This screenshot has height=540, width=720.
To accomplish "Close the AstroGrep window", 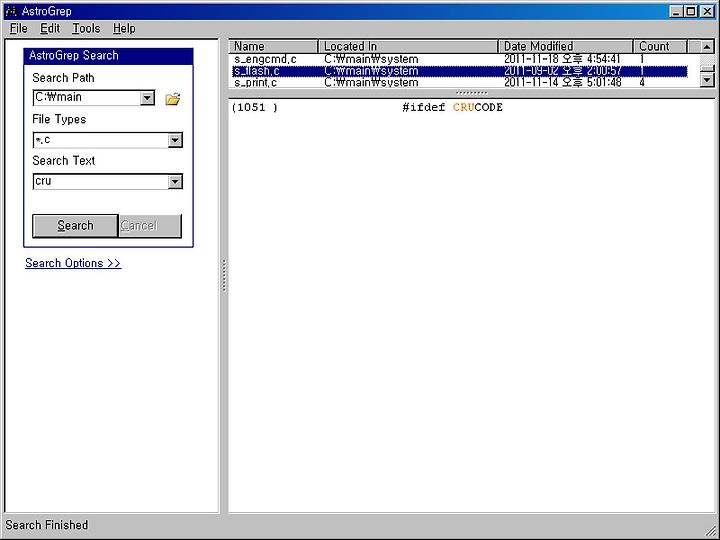I will 708,11.
